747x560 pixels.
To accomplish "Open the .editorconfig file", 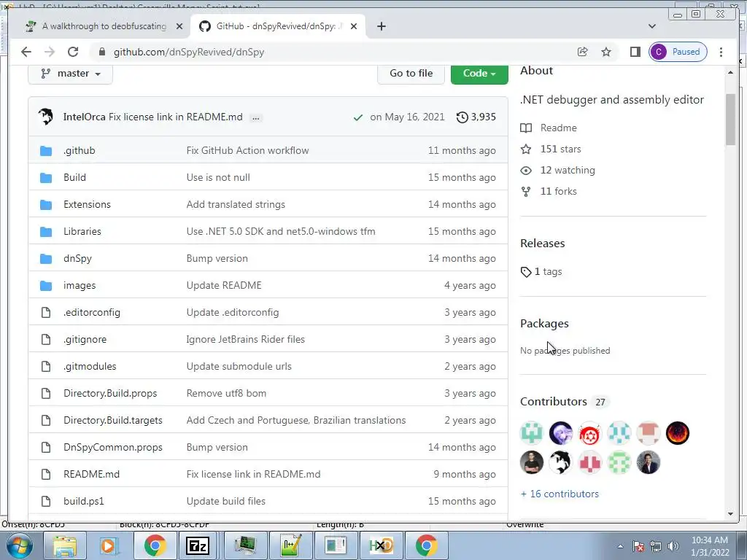I will point(92,312).
